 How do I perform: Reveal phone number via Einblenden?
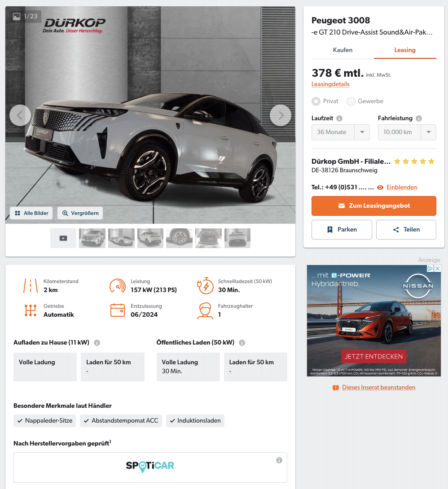tap(402, 188)
